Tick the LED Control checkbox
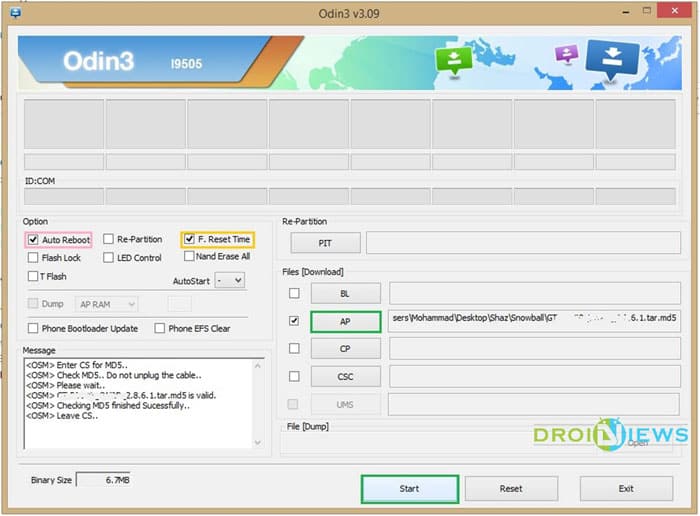This screenshot has width=700, height=516. pyautogui.click(x=108, y=258)
